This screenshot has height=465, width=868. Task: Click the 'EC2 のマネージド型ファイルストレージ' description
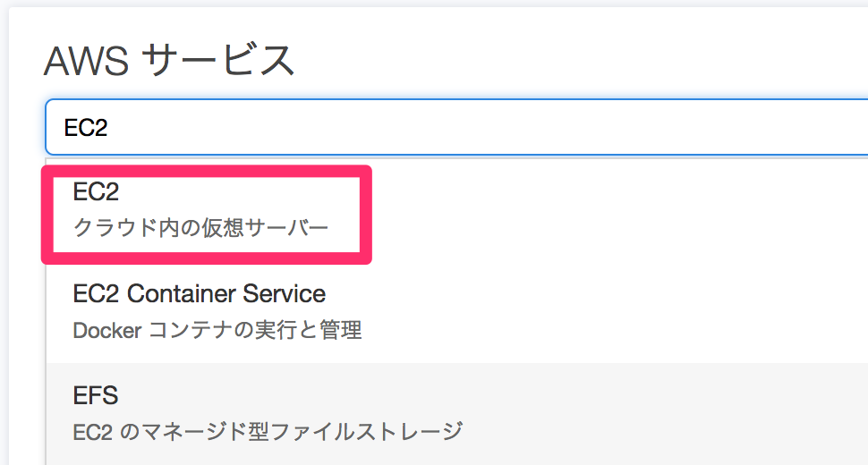pos(268,431)
